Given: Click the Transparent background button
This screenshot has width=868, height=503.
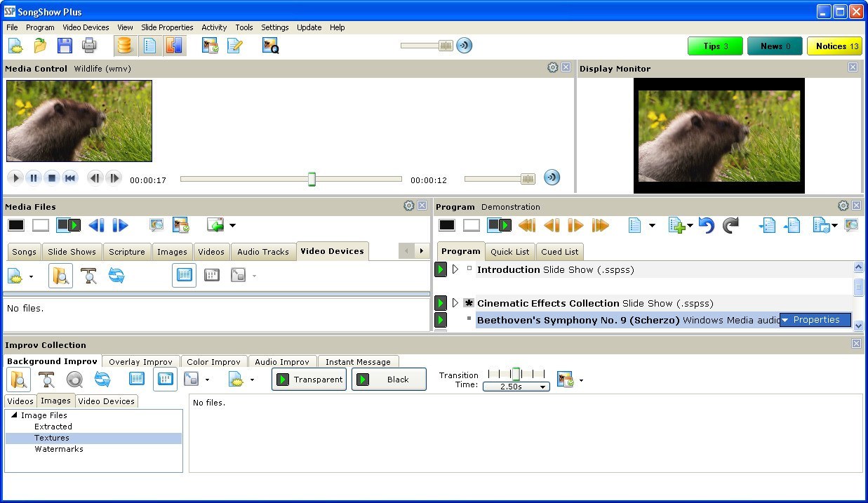Looking at the screenshot, I should coord(309,380).
